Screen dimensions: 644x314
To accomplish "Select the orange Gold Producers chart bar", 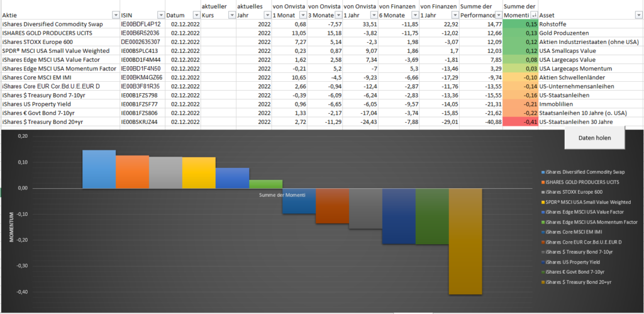I will click(132, 172).
